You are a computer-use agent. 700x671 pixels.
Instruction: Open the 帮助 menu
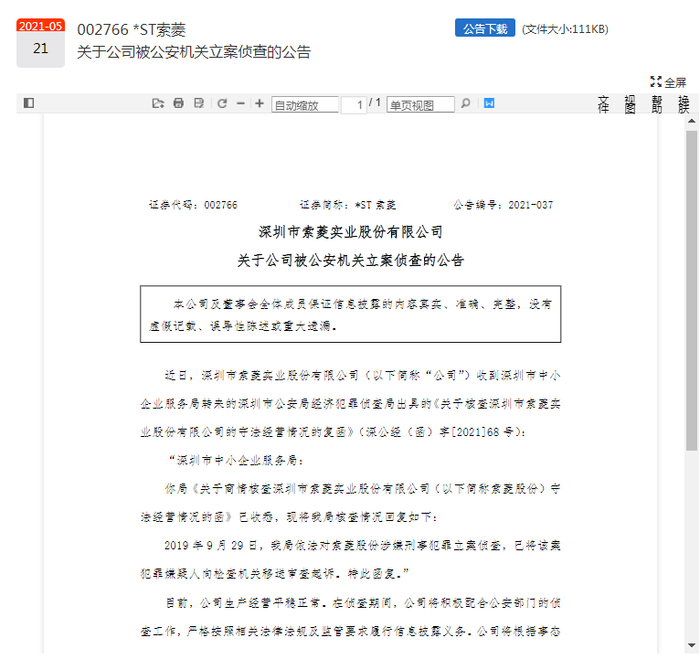point(657,104)
